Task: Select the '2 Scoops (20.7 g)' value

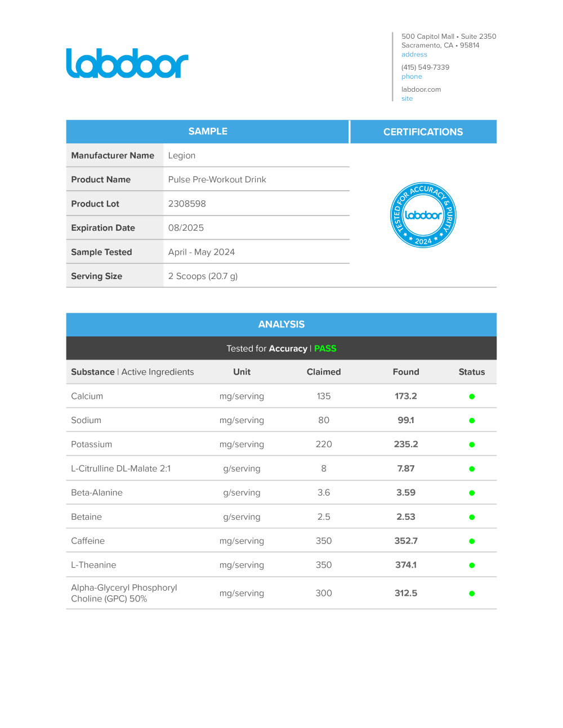Action: (x=203, y=276)
